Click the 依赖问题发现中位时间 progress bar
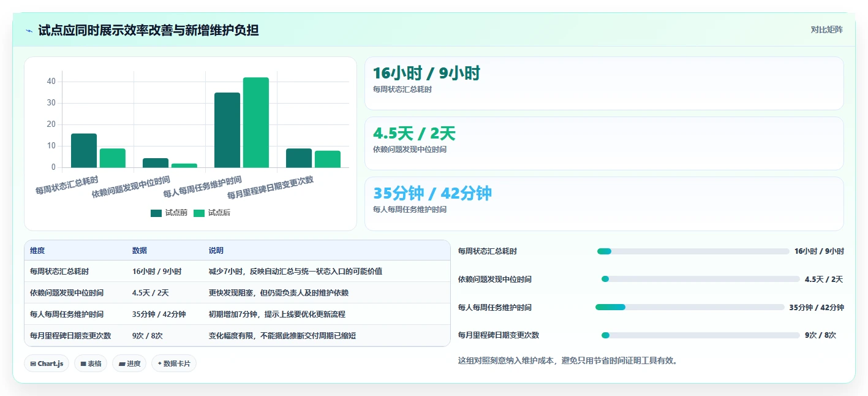868x396 pixels. click(701, 279)
